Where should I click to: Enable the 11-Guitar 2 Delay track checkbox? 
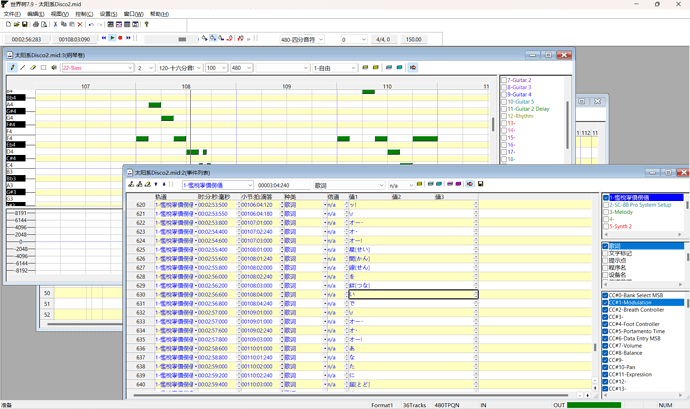504,109
